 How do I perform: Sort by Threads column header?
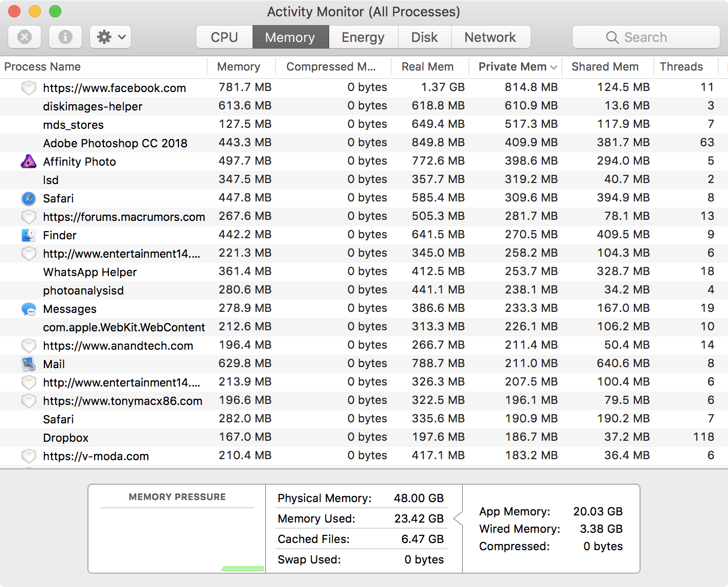[x=686, y=67]
